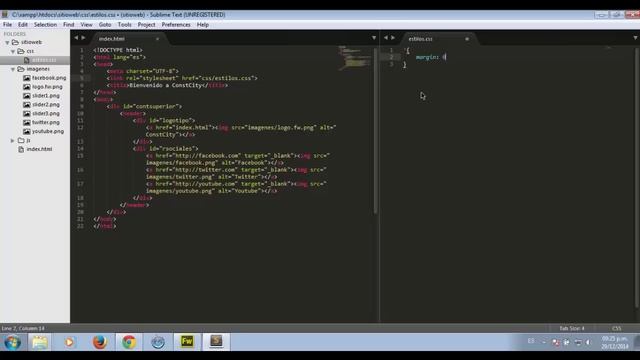
Task: Open the Selection menu
Action: pyautogui.click(x=45, y=24)
